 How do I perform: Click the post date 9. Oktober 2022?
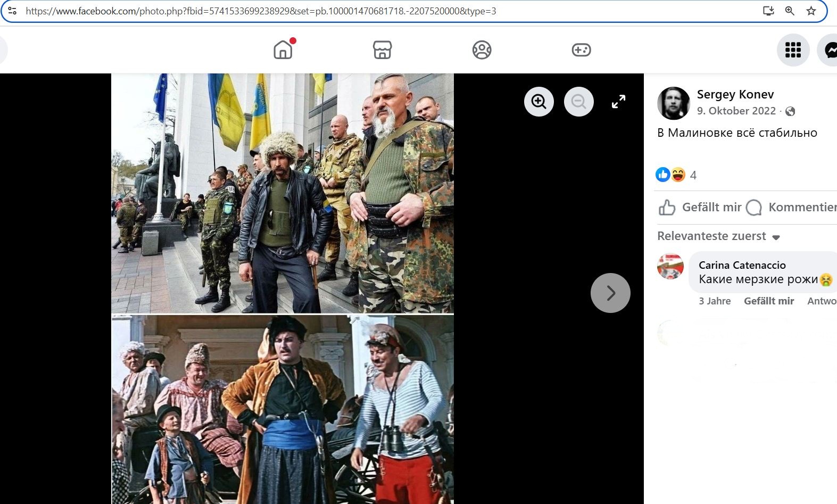point(736,111)
